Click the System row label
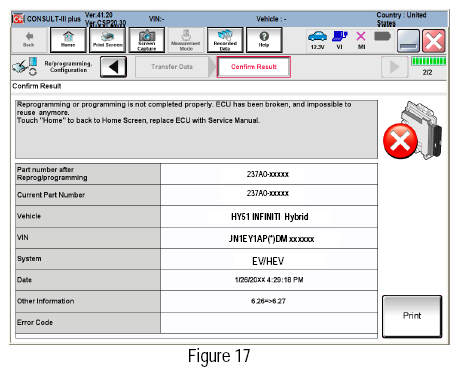This screenshot has width=459, height=376. [29, 259]
